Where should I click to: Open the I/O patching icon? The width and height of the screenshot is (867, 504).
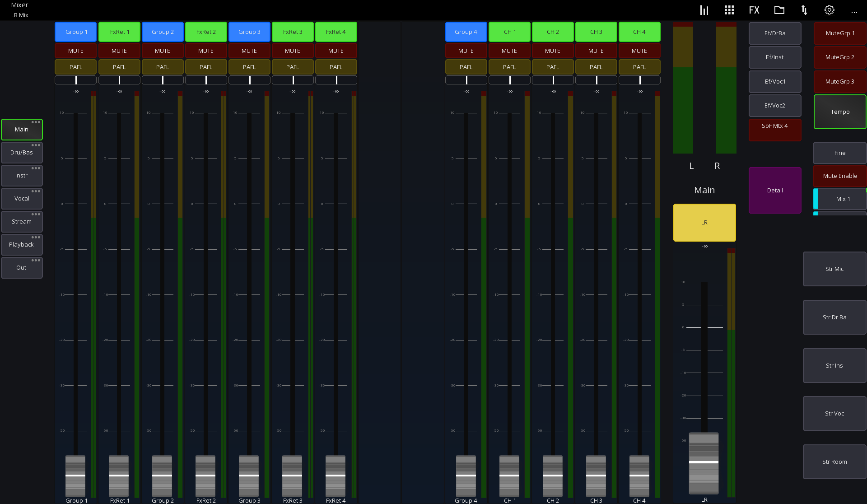(x=804, y=9)
